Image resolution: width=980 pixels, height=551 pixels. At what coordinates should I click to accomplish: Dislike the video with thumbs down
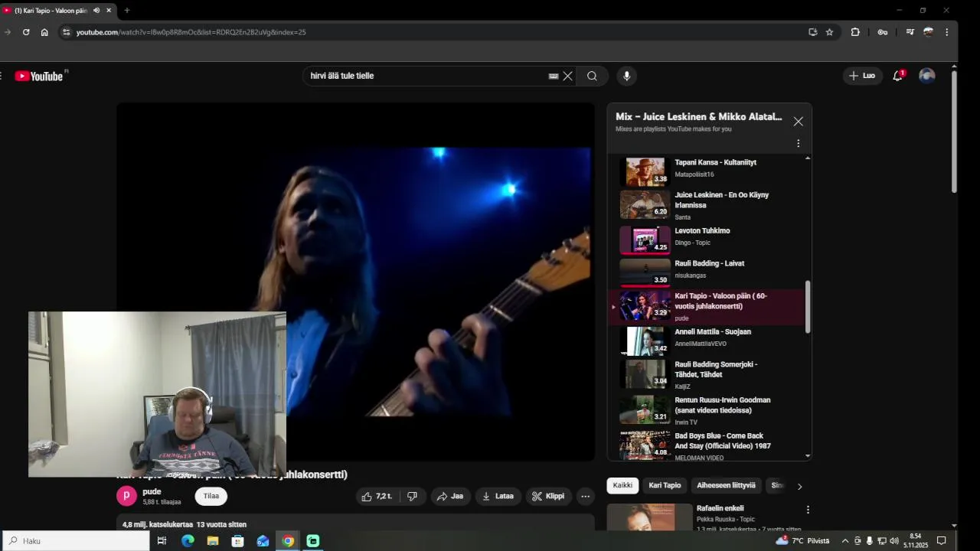tap(413, 496)
